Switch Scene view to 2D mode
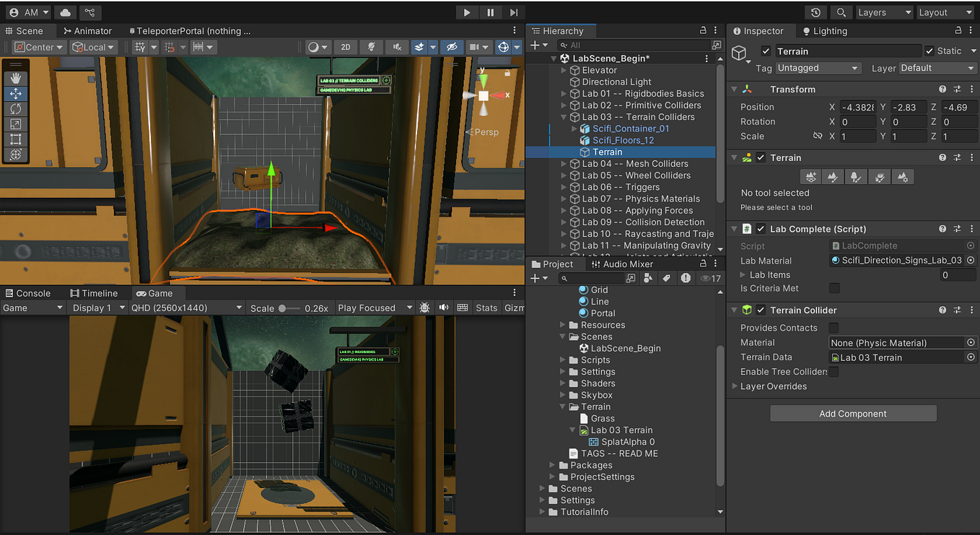980x535 pixels. 346,45
